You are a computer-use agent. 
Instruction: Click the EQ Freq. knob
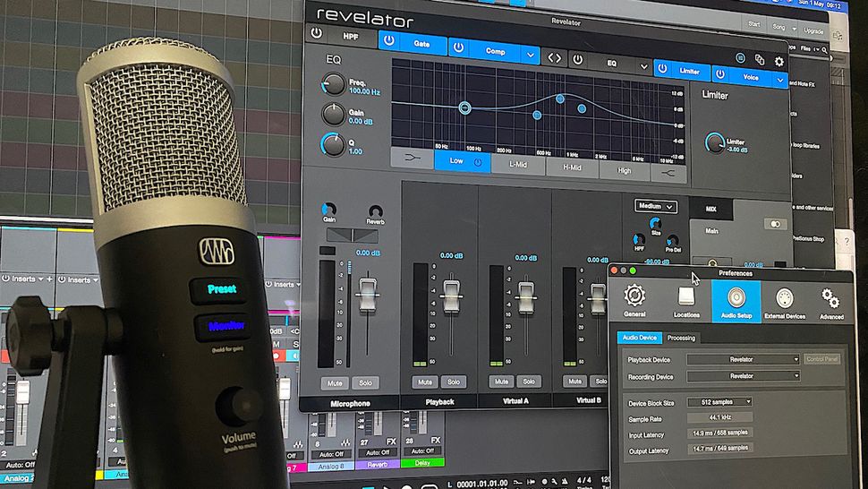[x=333, y=84]
